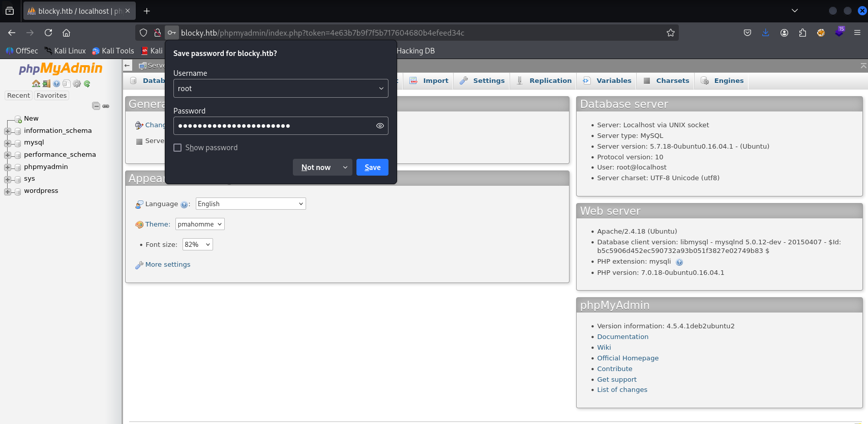Open the Font size dropdown at 82%
This screenshot has width=868, height=424.
(197, 244)
